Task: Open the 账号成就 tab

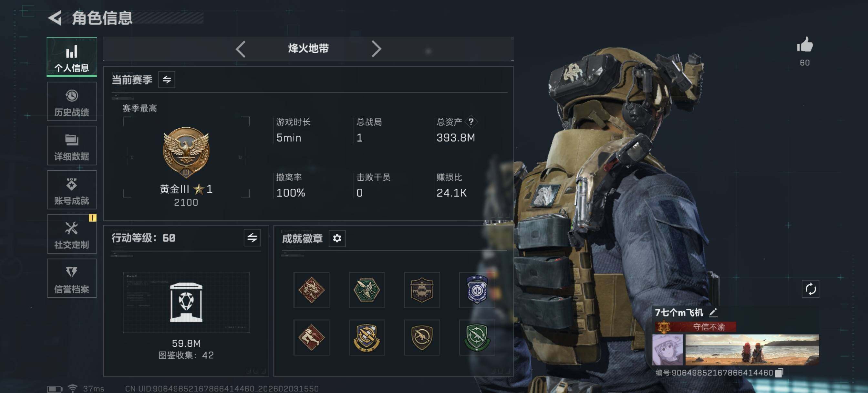Action: tap(72, 190)
